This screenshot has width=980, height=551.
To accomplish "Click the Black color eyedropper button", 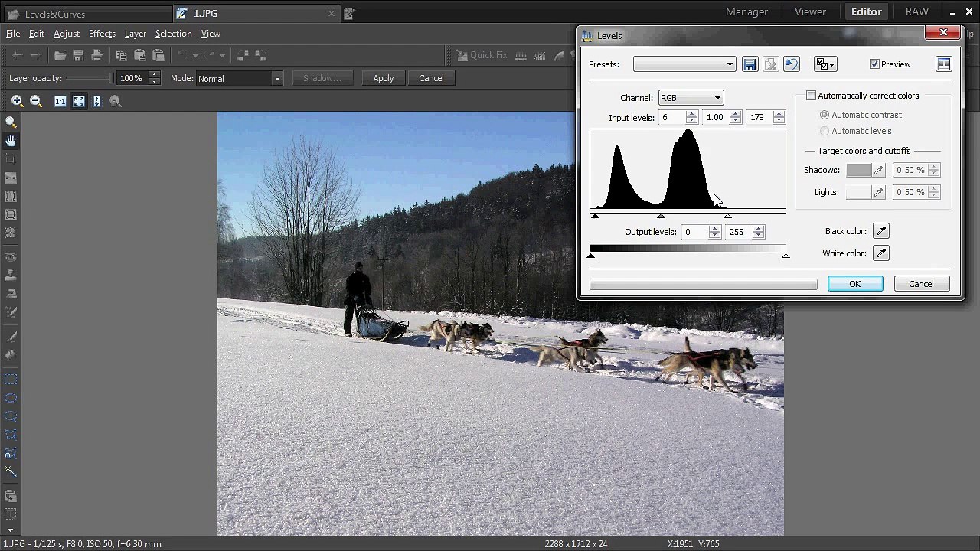I will click(x=880, y=231).
